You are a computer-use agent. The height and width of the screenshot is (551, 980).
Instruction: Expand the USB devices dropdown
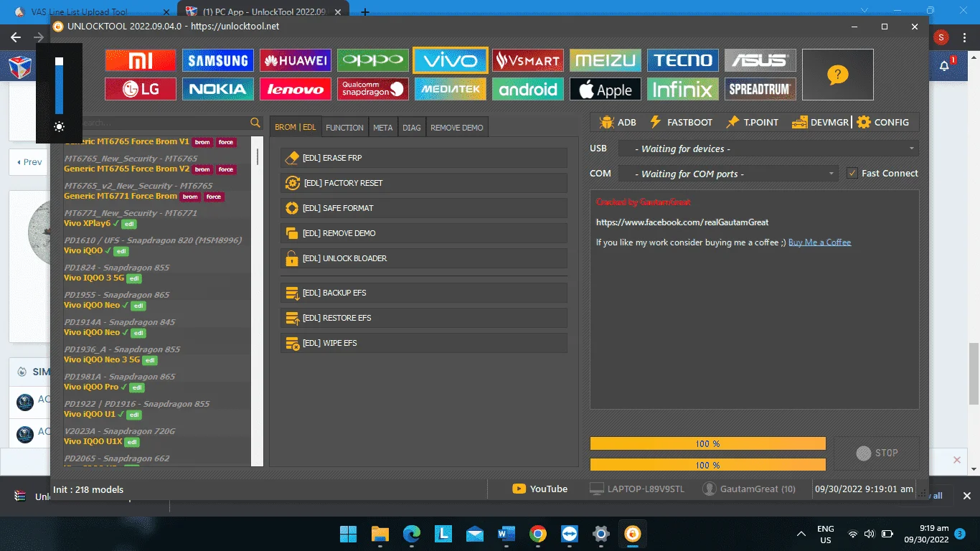point(768,149)
